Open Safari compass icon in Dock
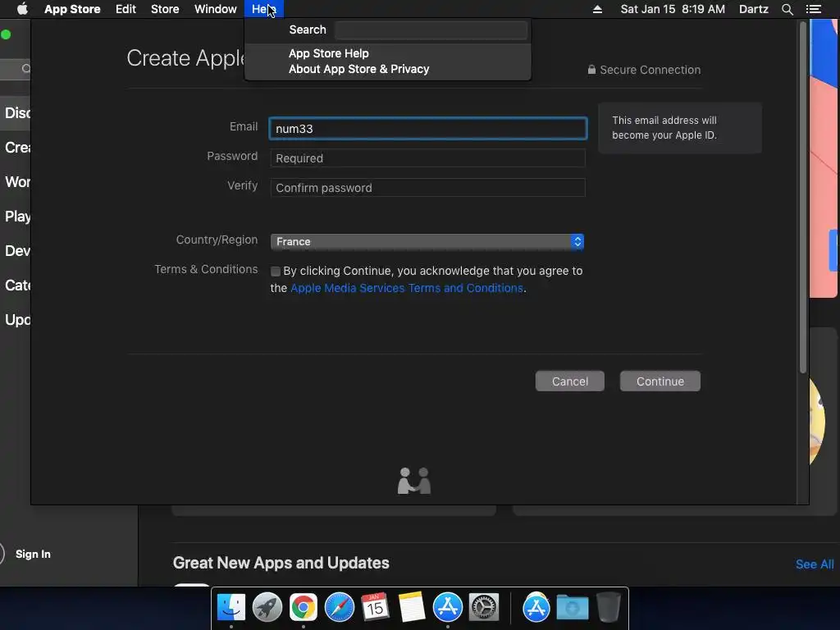This screenshot has width=840, height=630. 339,608
